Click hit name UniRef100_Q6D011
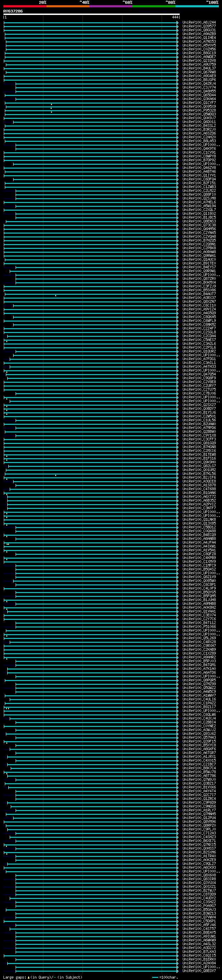Screen dimensions: 222x980 (199, 122)
